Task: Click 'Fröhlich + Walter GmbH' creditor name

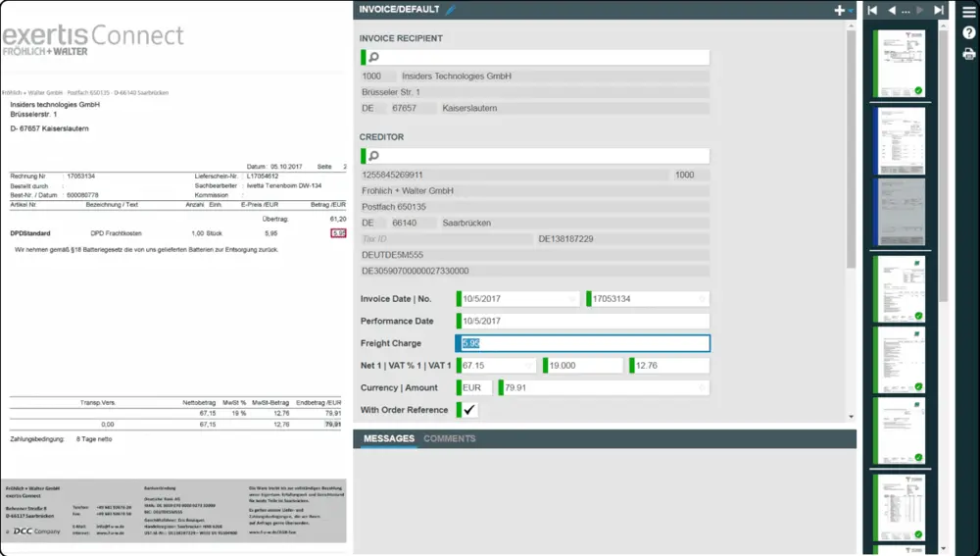Action: click(535, 191)
